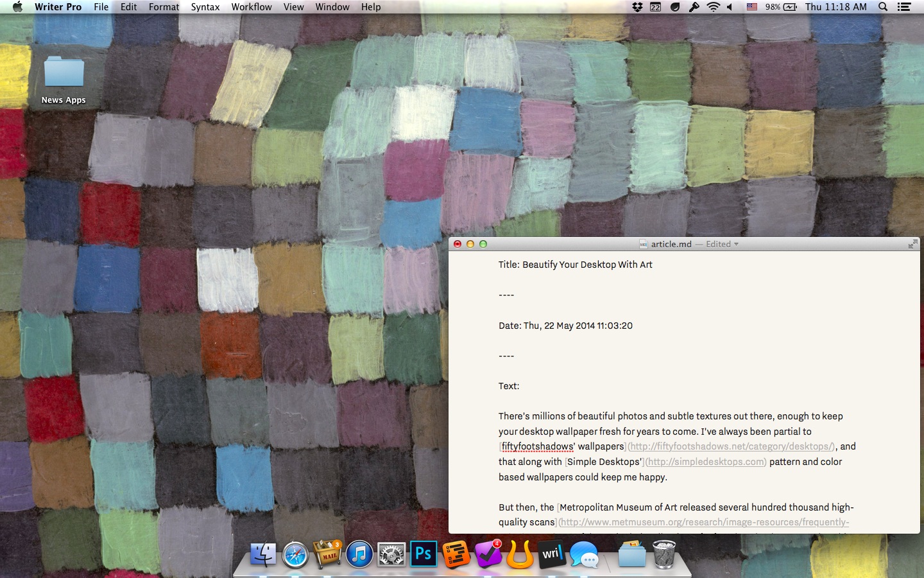The height and width of the screenshot is (578, 924).
Task: Open the Writer Pro application menu
Action: pos(58,7)
